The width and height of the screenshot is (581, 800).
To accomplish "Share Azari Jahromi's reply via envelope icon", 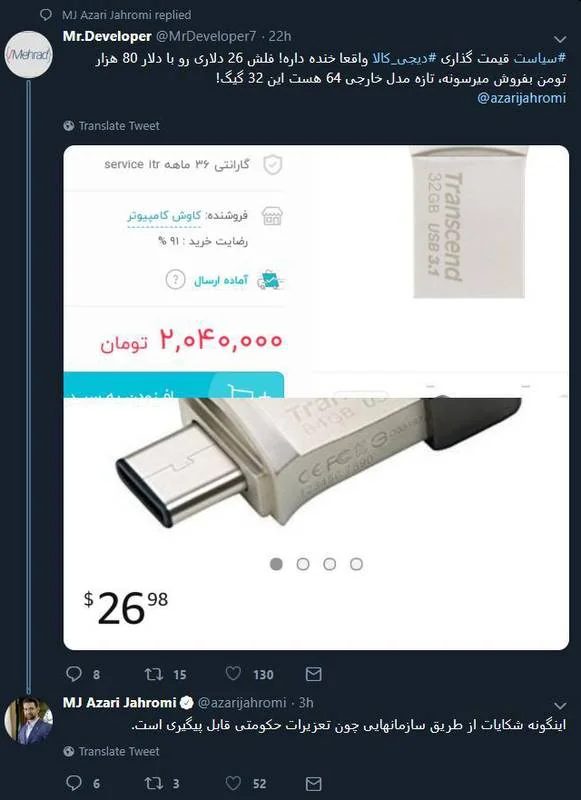I will pos(313,783).
